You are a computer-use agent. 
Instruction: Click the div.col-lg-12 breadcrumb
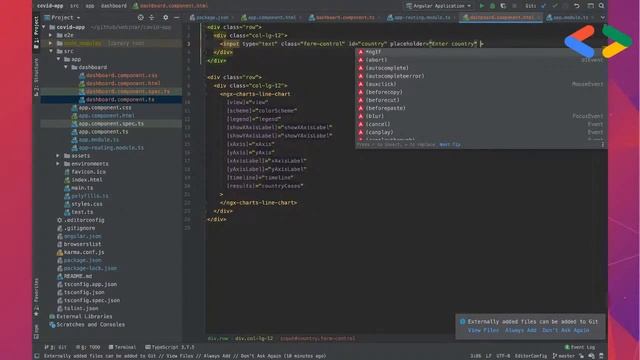pyautogui.click(x=254, y=338)
